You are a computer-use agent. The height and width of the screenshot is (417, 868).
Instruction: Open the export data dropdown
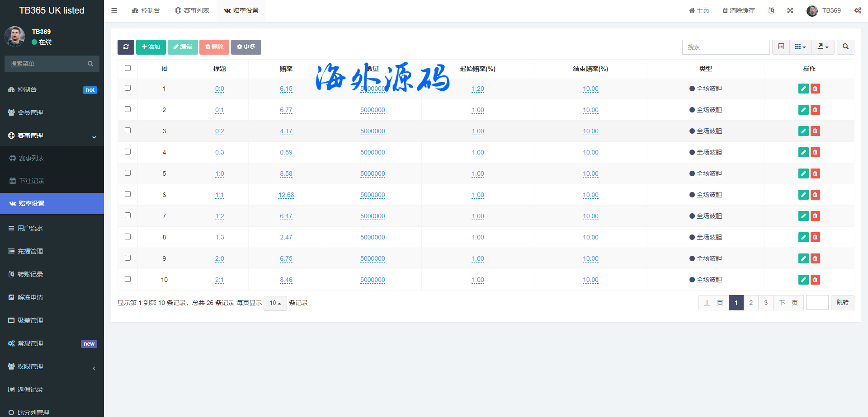[x=823, y=47]
